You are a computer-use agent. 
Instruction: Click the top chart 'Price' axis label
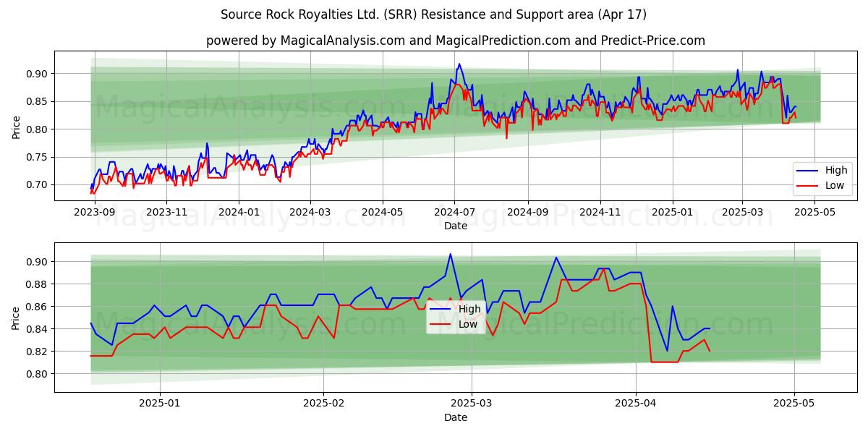pos(17,126)
